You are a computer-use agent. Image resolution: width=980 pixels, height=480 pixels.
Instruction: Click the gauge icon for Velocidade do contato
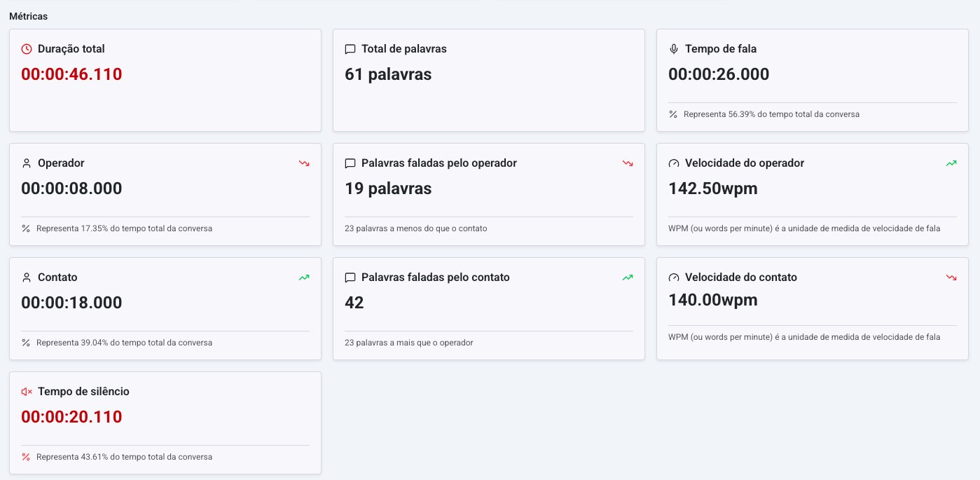pos(674,277)
